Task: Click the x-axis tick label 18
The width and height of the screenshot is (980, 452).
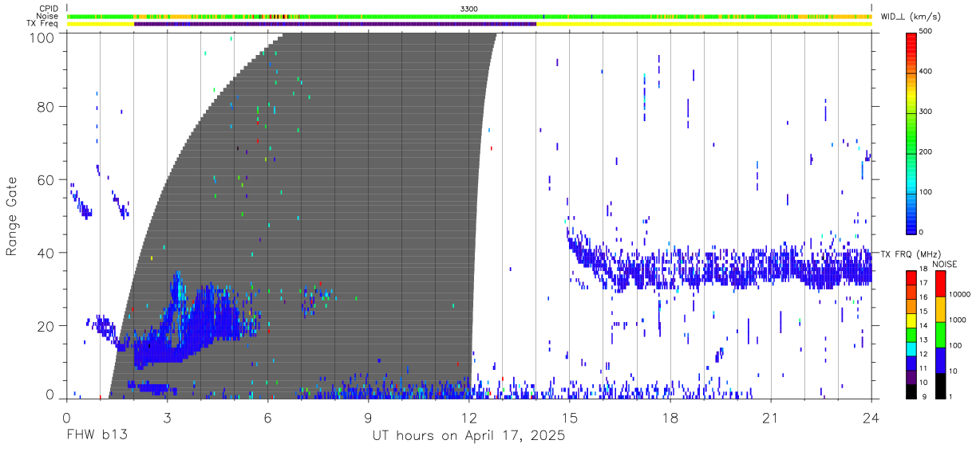Action: [x=670, y=419]
